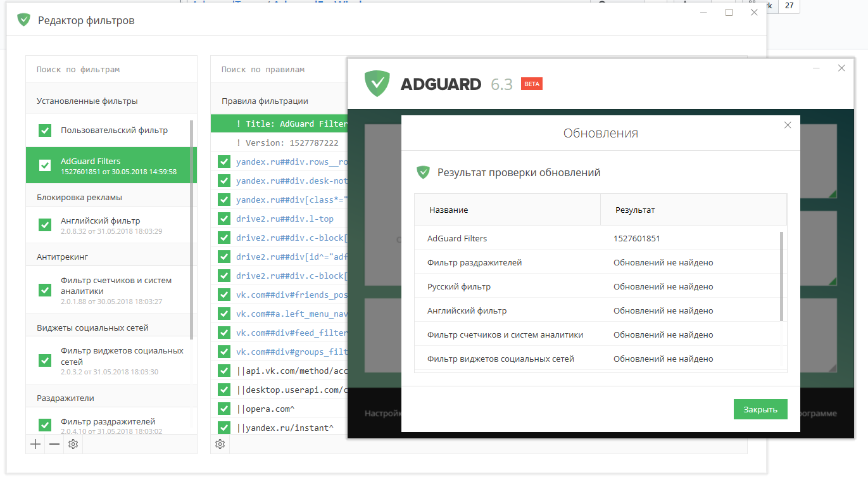Add a filter with the plus icon

pyautogui.click(x=35, y=444)
